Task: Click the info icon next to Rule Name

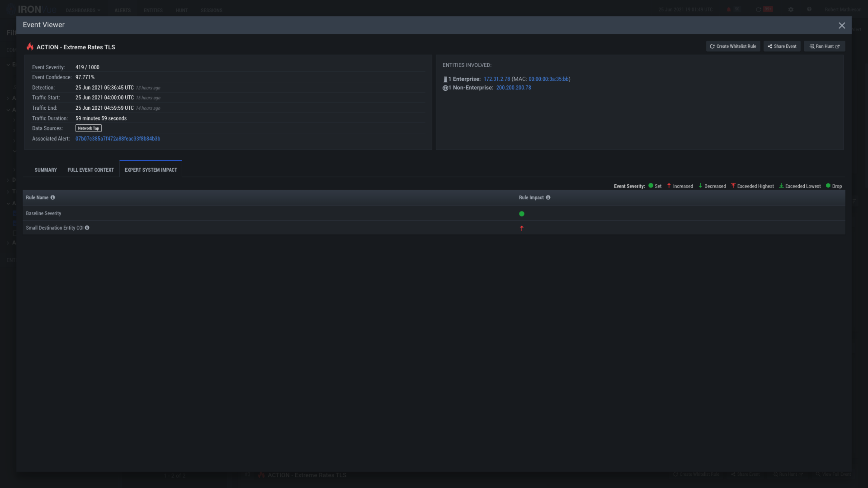Action: [x=52, y=197]
